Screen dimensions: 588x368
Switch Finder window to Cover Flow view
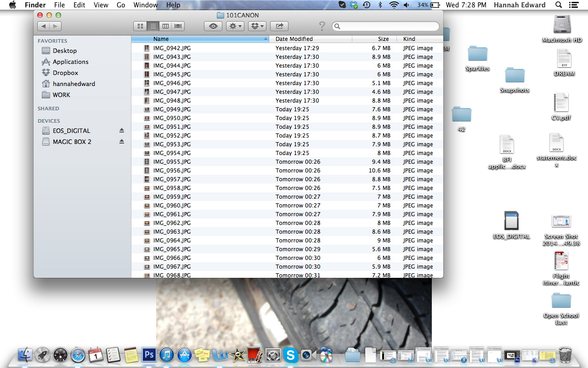178,26
